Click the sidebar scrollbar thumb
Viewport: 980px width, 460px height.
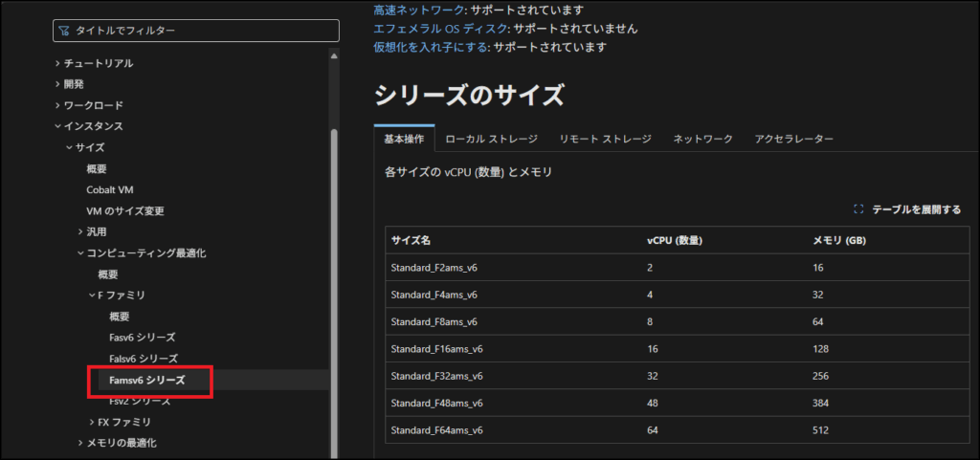(334, 294)
